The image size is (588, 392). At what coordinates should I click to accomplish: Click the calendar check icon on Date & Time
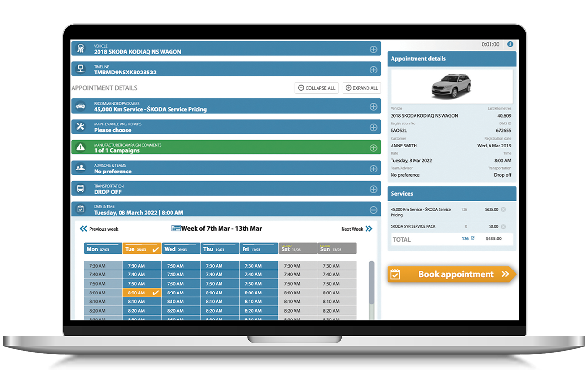(81, 209)
